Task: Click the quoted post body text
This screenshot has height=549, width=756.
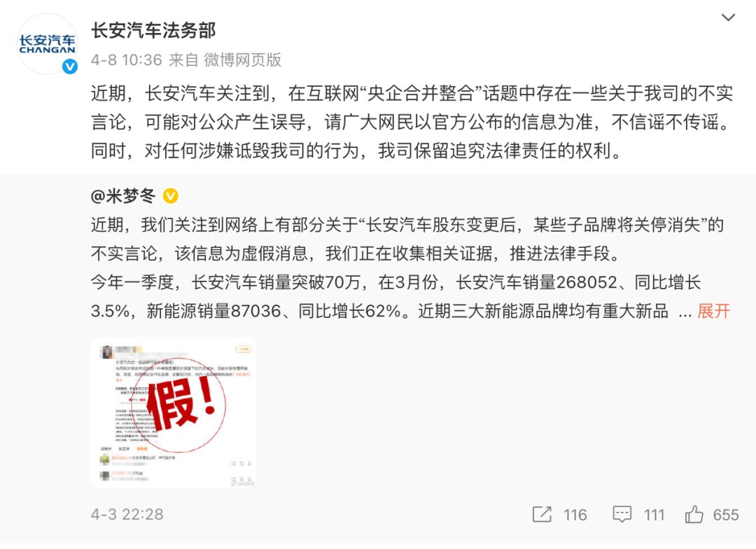Action: [x=411, y=267]
